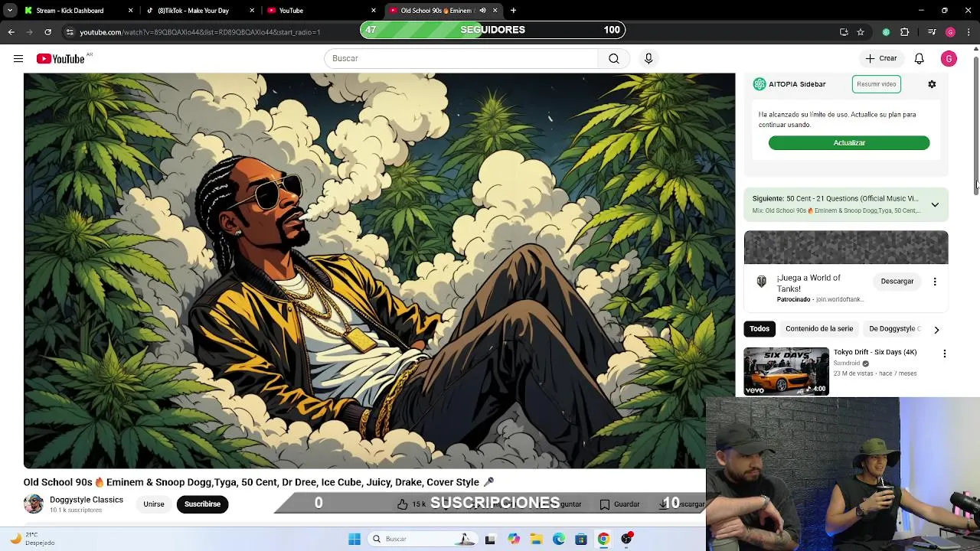
Task: Start voice search with microphone icon
Action: (648, 58)
